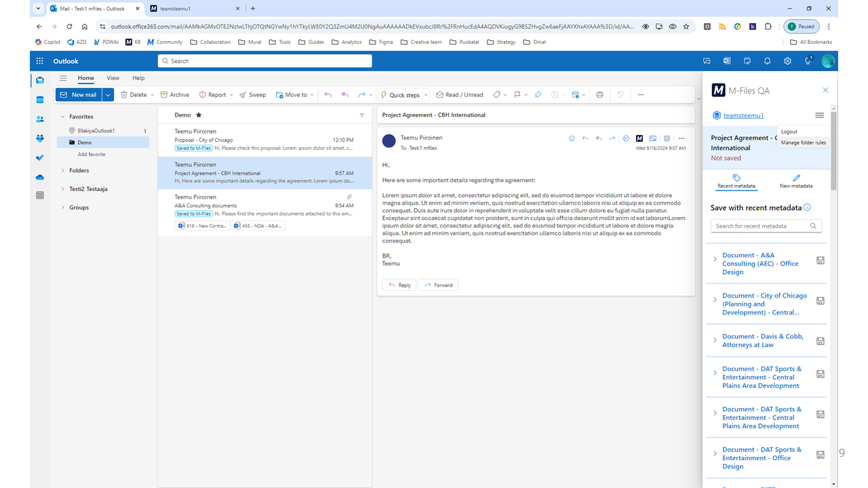Image resolution: width=868 pixels, height=488 pixels.
Task: Switch to the Home ribbon tab
Action: pyautogui.click(x=85, y=78)
